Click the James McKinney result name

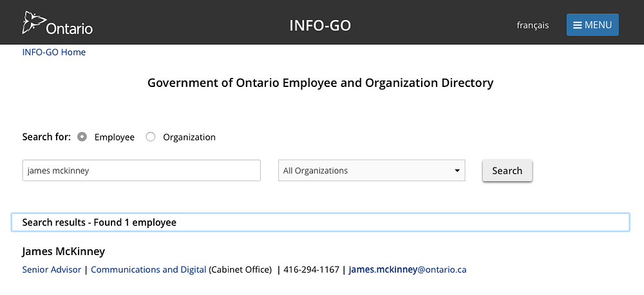point(64,251)
